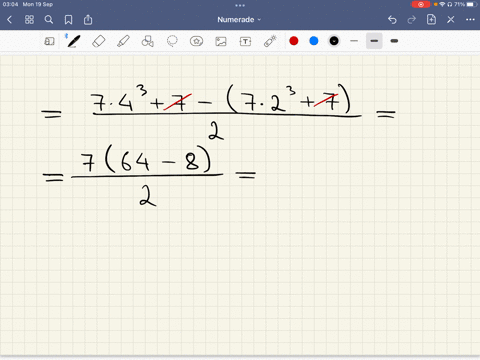The image size is (480, 360).
Task: Select the Pen tool
Action: click(x=74, y=41)
